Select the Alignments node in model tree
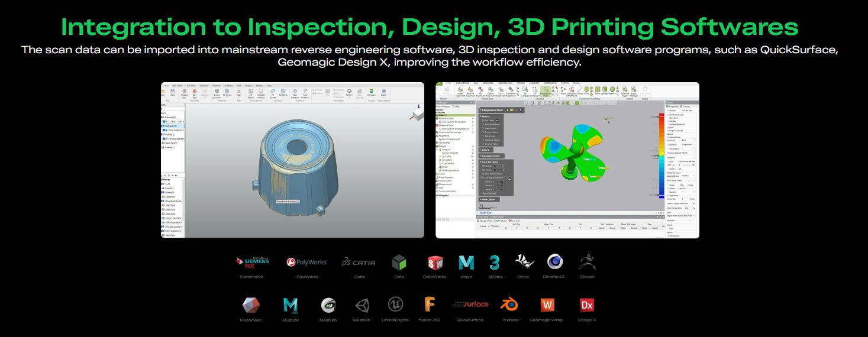Image resolution: width=868 pixels, height=337 pixels. 444,135
